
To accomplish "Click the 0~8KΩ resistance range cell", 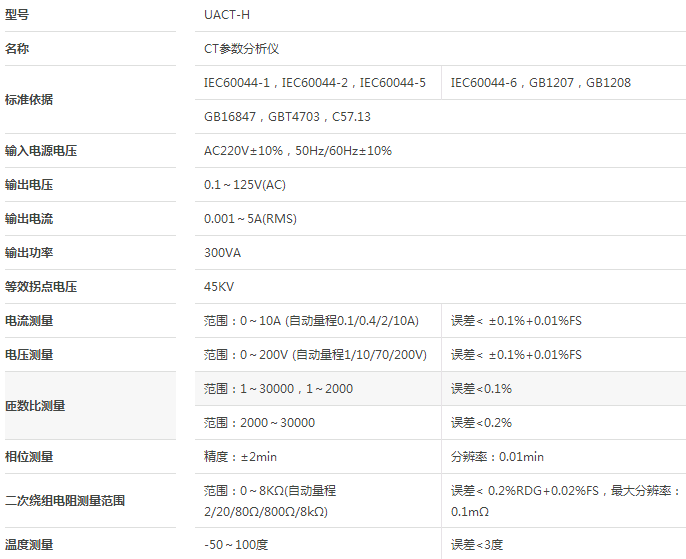I will [270, 501].
